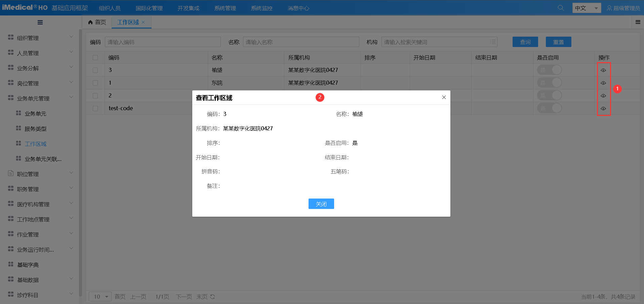Click the home icon on 首页 tab
The height and width of the screenshot is (304, 644).
[x=90, y=22]
